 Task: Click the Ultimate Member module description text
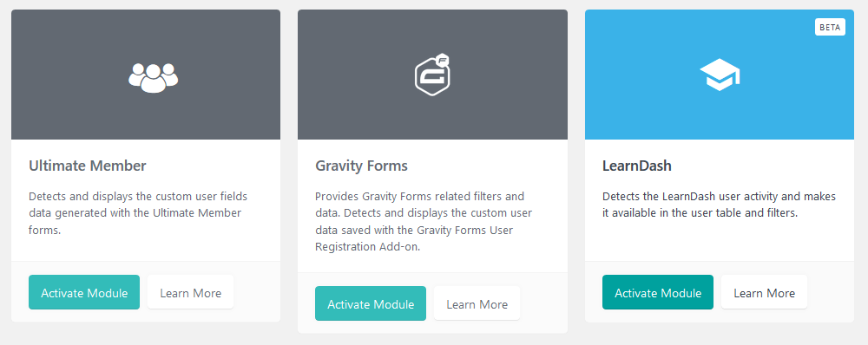(138, 213)
